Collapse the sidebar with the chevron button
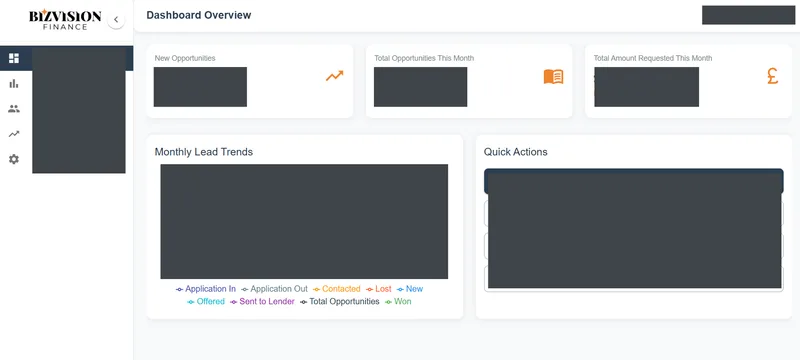This screenshot has height=360, width=800. [x=116, y=20]
